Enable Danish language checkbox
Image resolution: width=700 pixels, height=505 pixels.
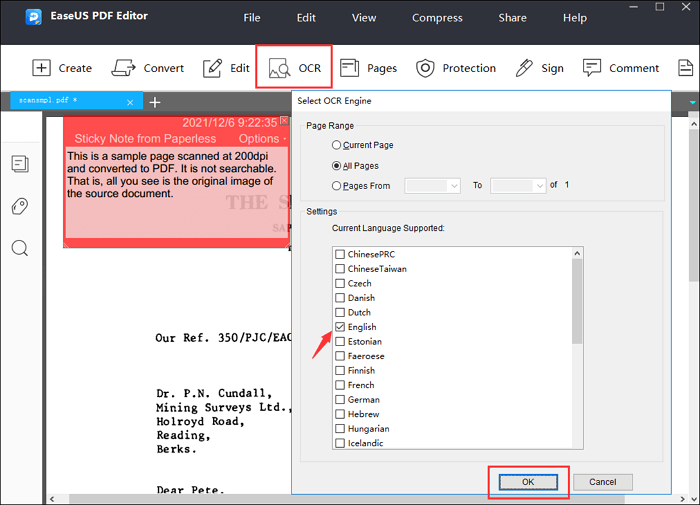(340, 298)
